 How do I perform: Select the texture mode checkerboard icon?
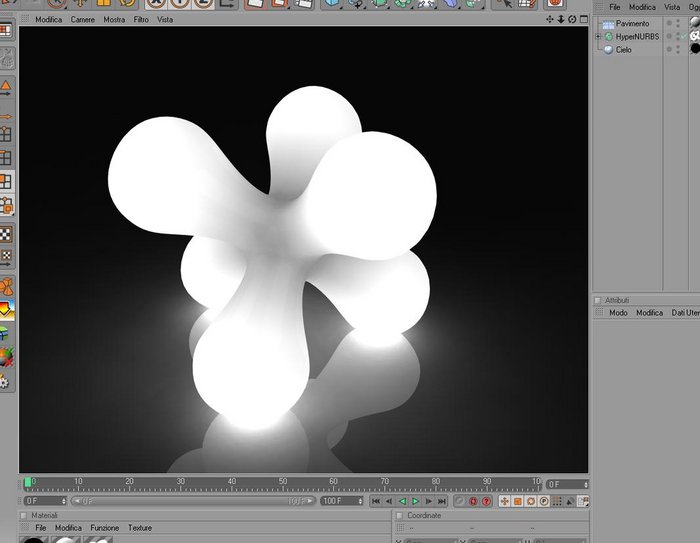[6, 234]
